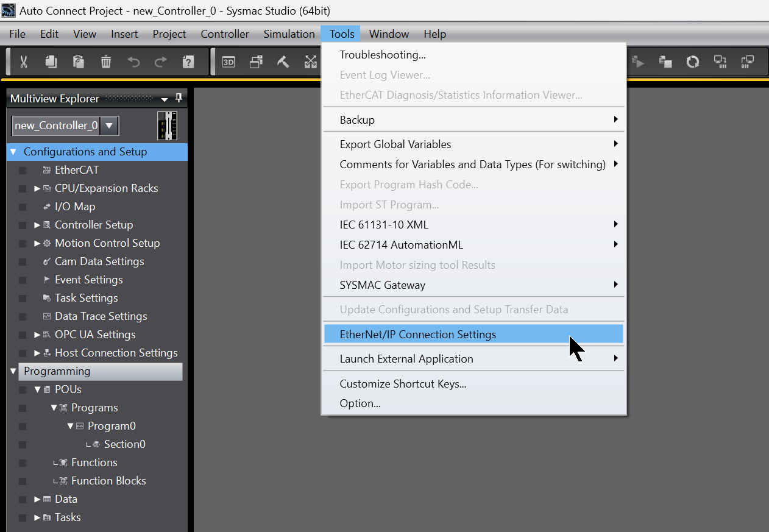
Task: Click the Redo arrow icon
Action: pos(161,62)
